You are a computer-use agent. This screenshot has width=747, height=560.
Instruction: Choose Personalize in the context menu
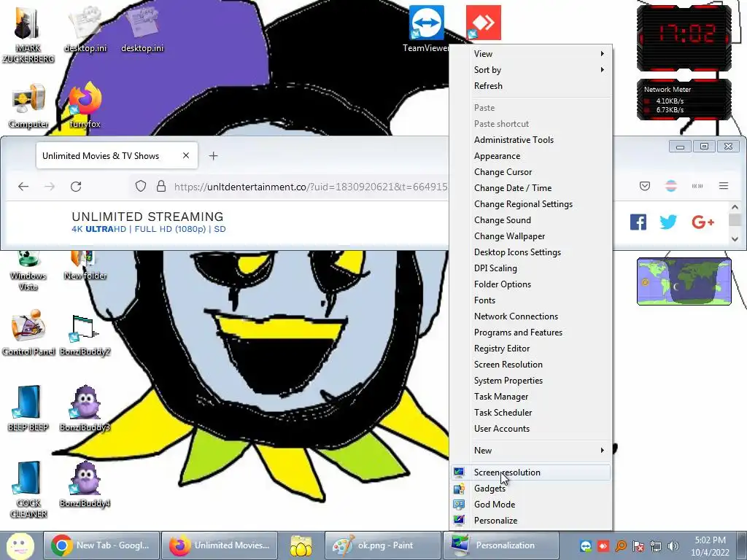pyautogui.click(x=531, y=521)
